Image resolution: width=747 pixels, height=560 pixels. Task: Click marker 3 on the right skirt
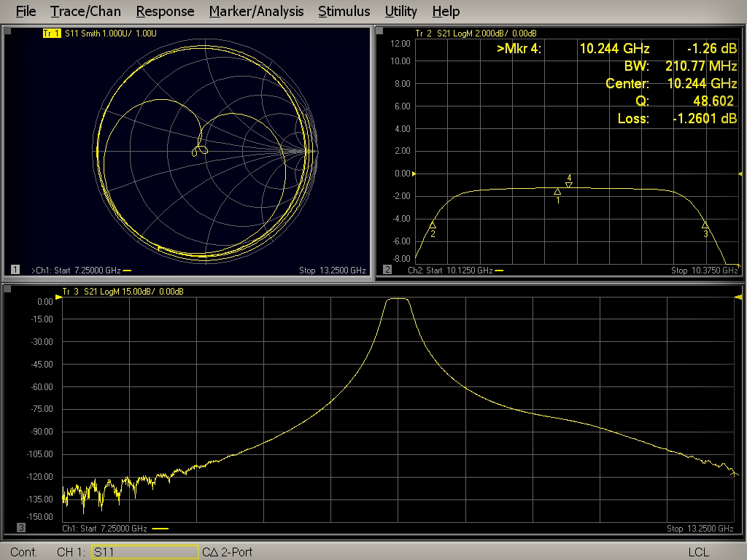pyautogui.click(x=705, y=225)
